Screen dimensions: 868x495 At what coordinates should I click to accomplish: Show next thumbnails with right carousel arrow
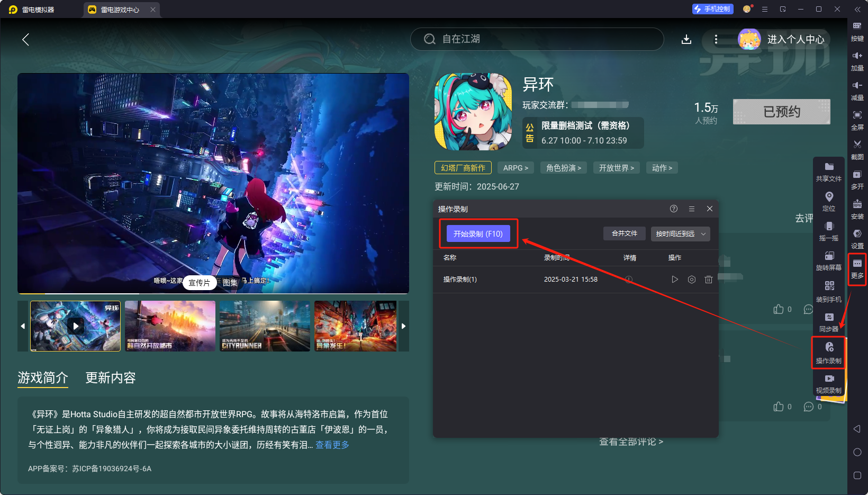point(403,326)
